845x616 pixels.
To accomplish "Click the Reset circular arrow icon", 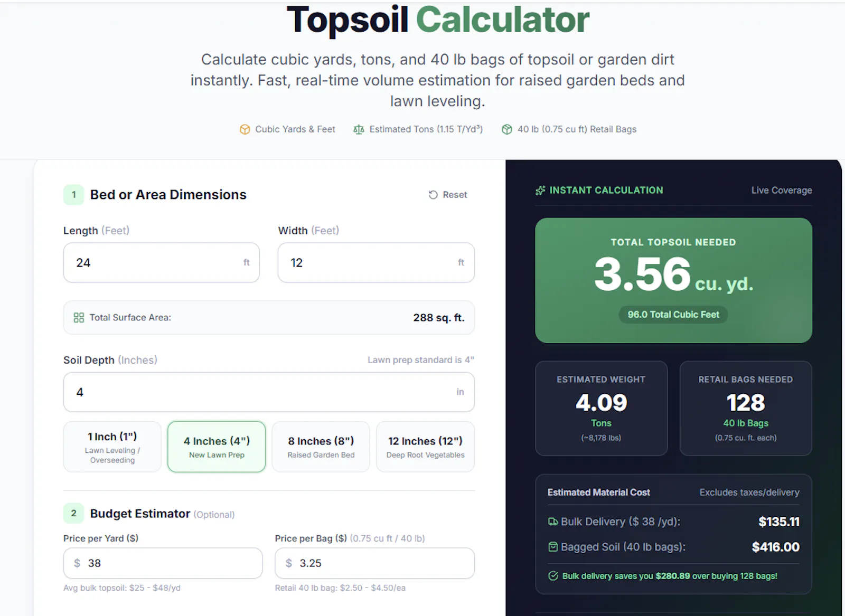I will pos(433,195).
